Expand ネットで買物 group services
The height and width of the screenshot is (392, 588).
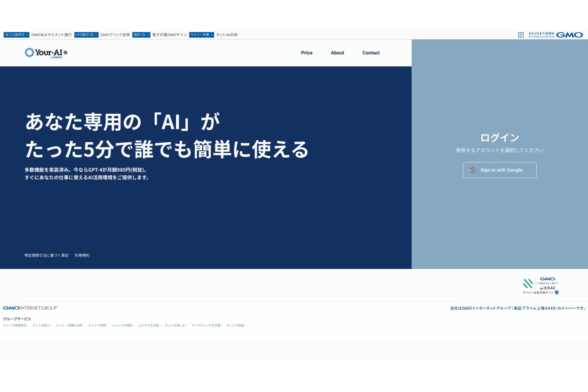click(x=98, y=325)
